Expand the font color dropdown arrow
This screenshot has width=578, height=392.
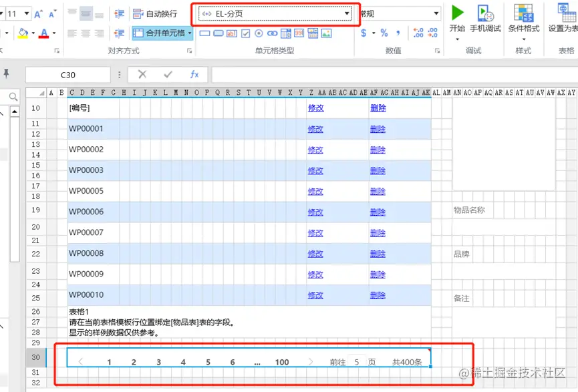pos(54,33)
